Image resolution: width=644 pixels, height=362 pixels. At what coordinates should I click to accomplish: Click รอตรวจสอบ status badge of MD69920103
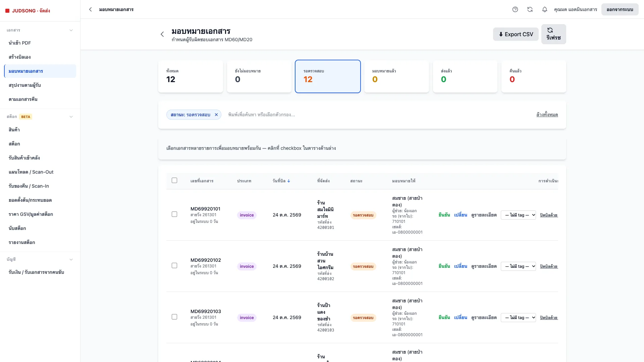(x=363, y=318)
